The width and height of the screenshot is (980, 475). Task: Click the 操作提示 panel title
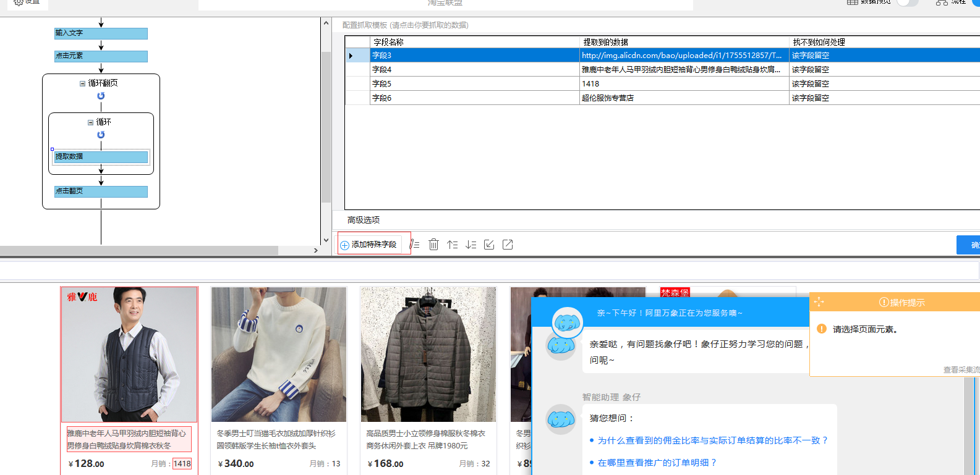click(902, 302)
